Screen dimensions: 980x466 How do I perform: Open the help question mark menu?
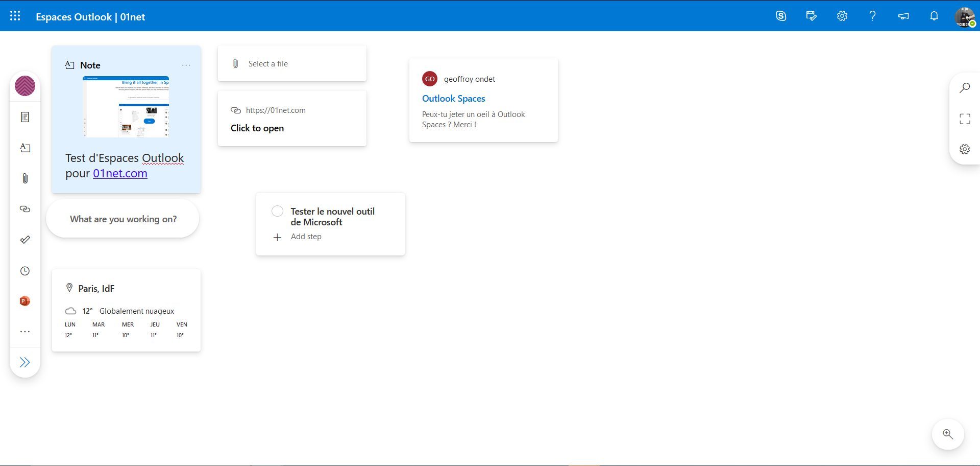click(x=873, y=16)
